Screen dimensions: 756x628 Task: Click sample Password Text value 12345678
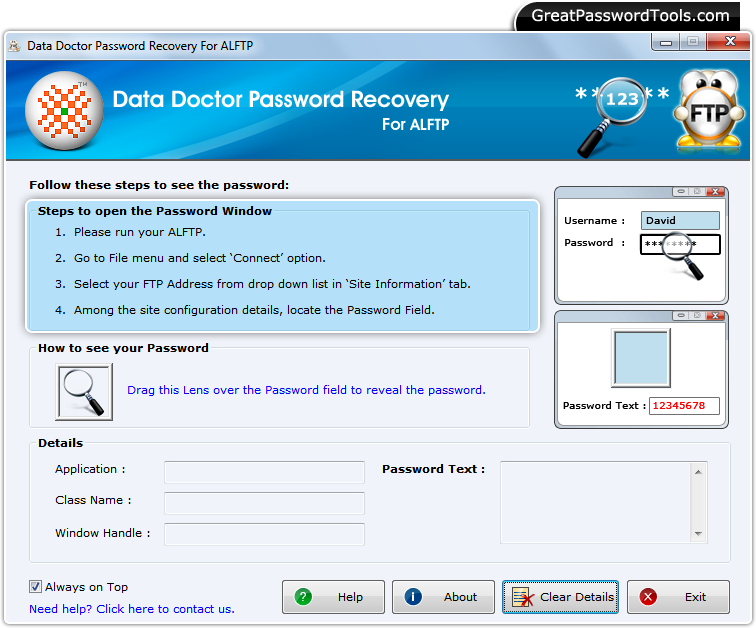[684, 406]
